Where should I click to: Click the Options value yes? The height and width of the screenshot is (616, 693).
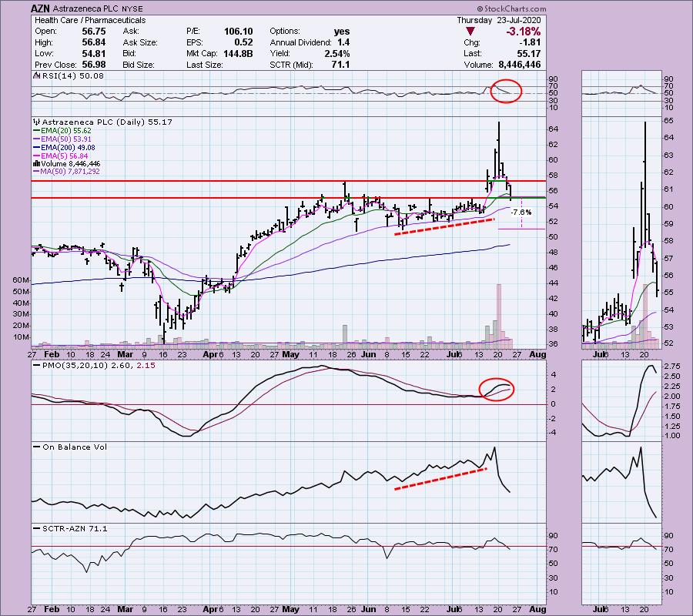tap(342, 32)
